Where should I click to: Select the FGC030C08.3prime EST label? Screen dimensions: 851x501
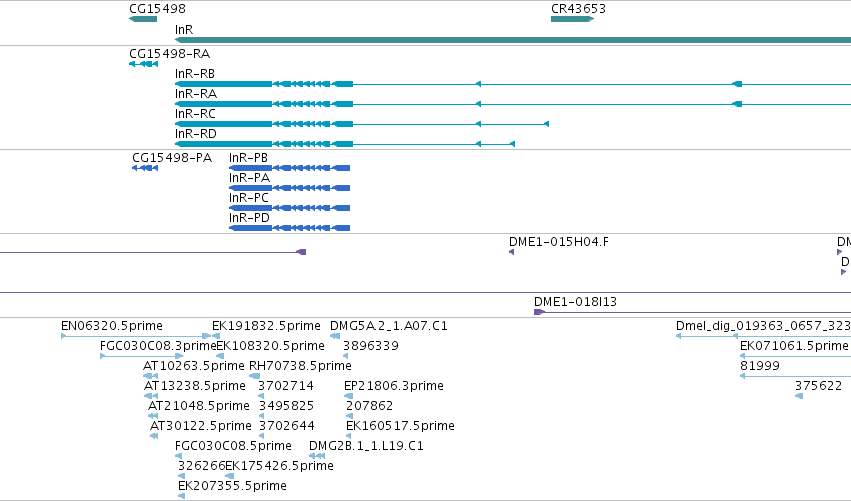(158, 346)
